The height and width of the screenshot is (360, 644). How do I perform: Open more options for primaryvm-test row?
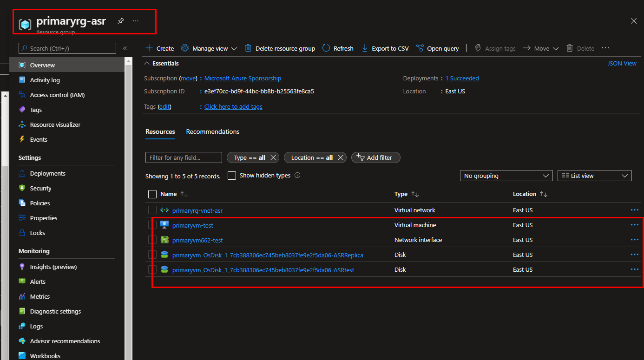coord(634,225)
